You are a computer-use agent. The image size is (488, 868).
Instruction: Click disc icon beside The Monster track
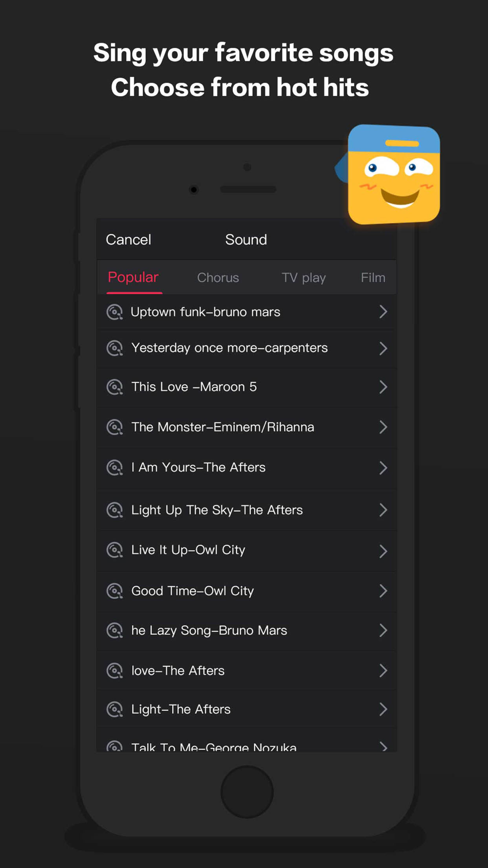[x=115, y=427]
